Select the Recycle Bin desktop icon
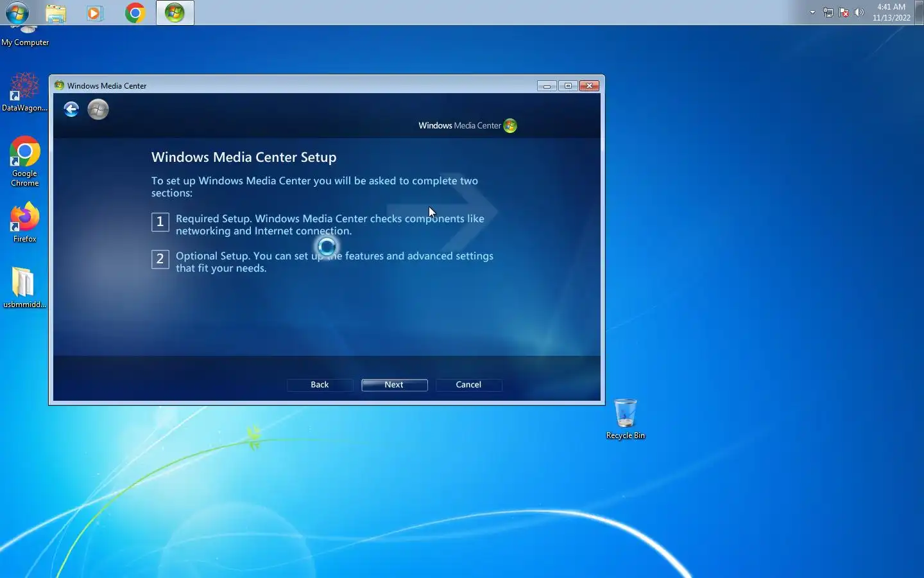Image resolution: width=924 pixels, height=578 pixels. pos(626,419)
